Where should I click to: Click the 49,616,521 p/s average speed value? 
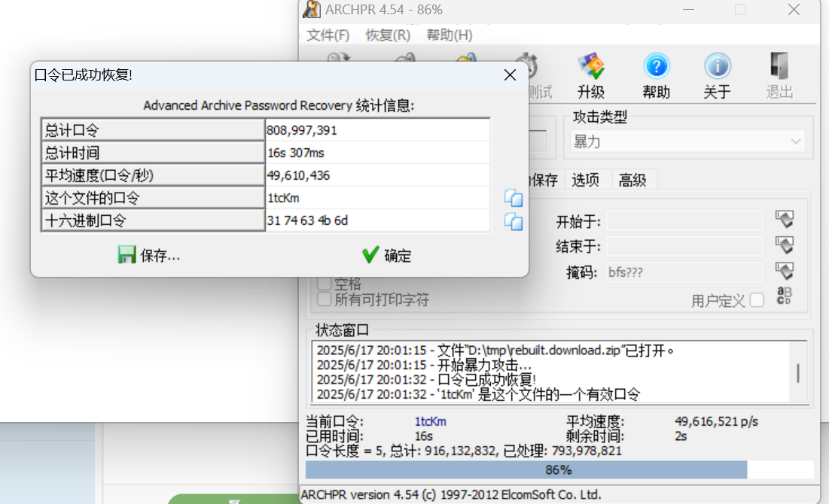716,421
